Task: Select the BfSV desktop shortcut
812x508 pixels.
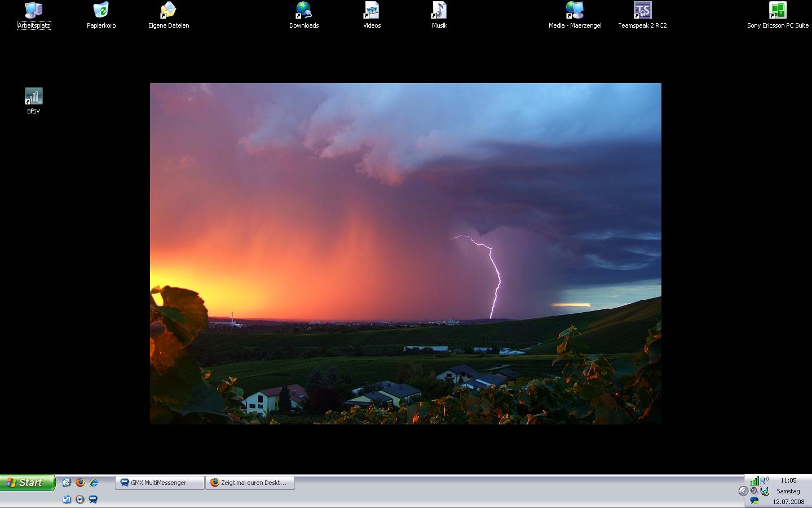Action: pos(33,101)
